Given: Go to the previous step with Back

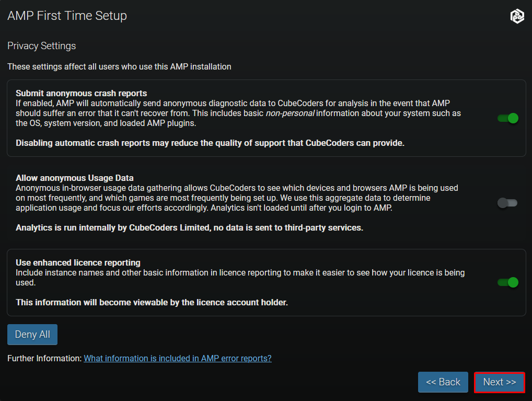Looking at the screenshot, I should coord(443,382).
